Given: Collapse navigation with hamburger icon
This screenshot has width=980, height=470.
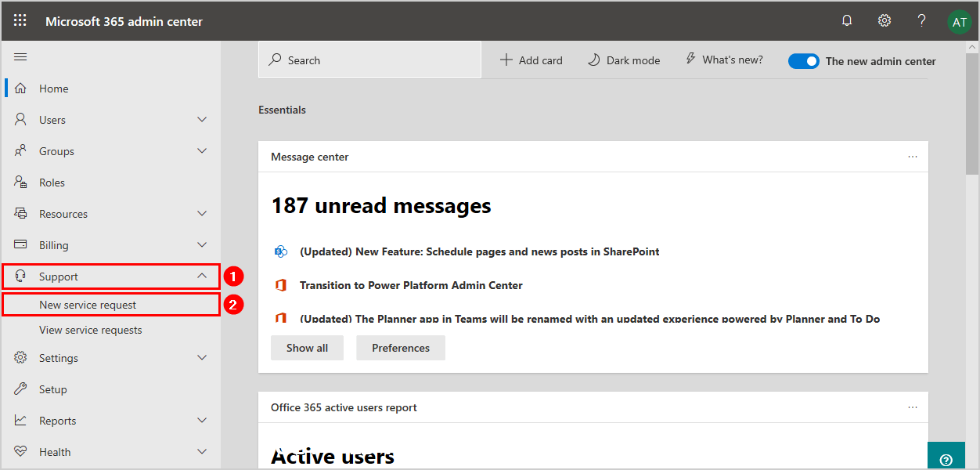Looking at the screenshot, I should click(x=21, y=57).
